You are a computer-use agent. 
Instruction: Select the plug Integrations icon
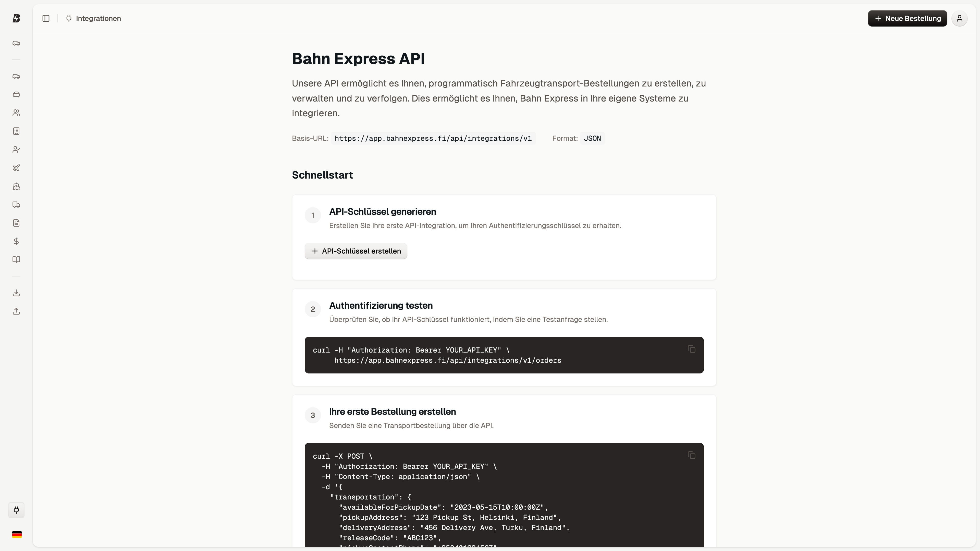click(16, 510)
